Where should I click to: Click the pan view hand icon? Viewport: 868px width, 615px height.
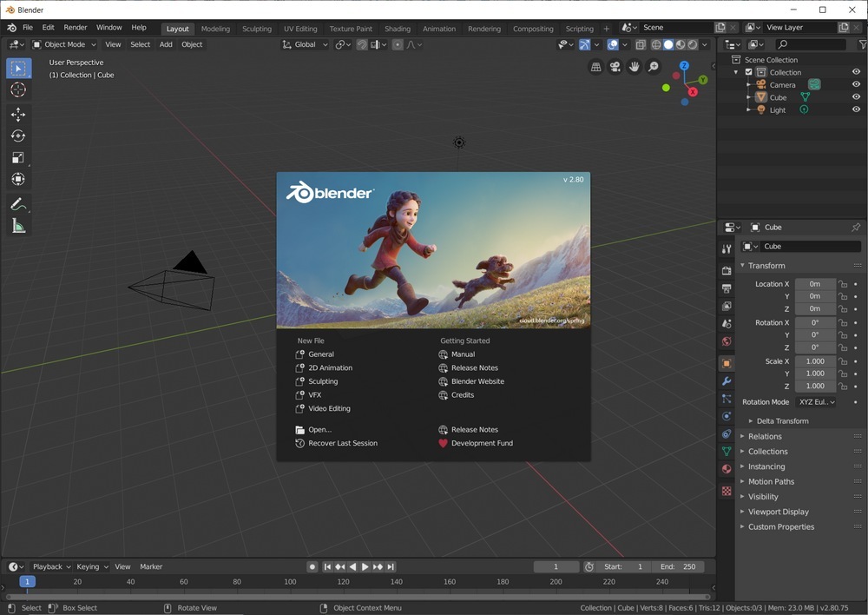[x=635, y=67]
